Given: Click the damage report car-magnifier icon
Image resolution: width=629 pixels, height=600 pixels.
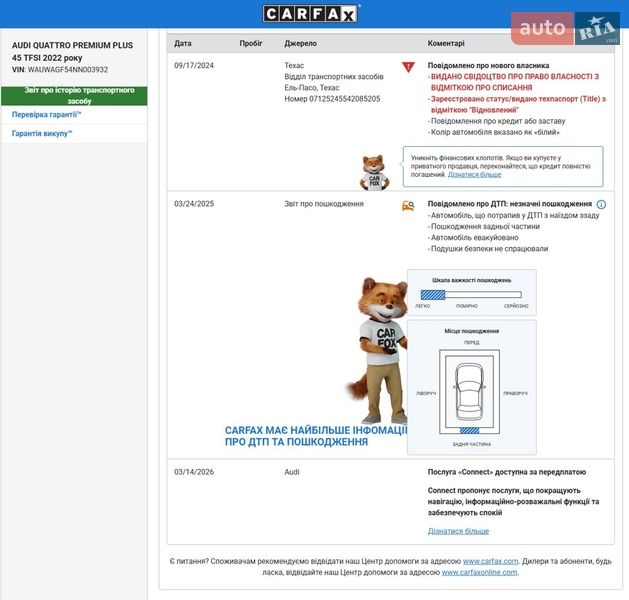Looking at the screenshot, I should (408, 206).
